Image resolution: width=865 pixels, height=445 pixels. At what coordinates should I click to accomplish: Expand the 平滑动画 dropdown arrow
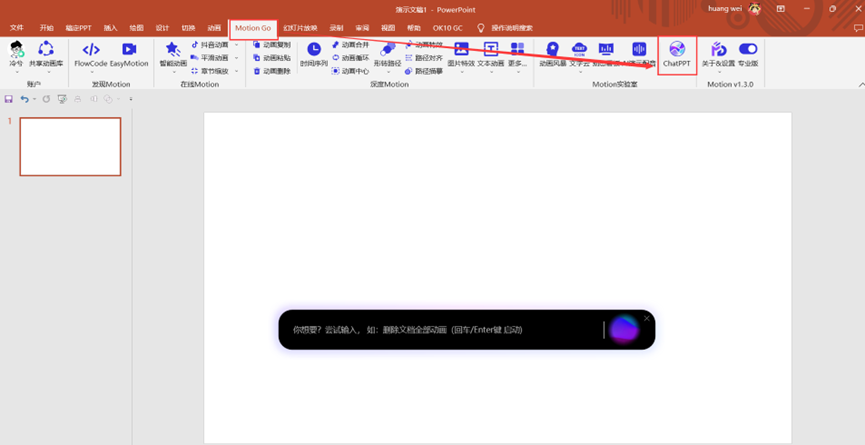tap(237, 58)
